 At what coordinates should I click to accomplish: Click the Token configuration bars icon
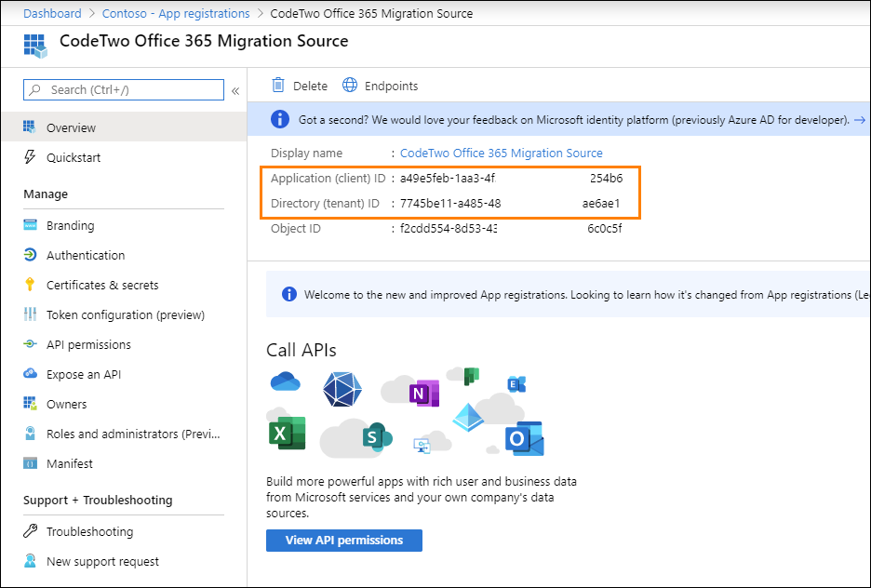coord(30,314)
